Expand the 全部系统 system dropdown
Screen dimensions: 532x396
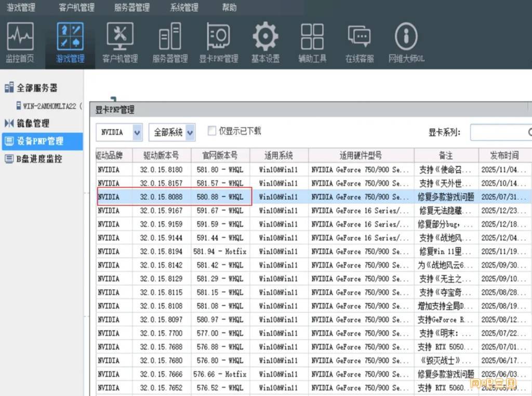coord(190,132)
